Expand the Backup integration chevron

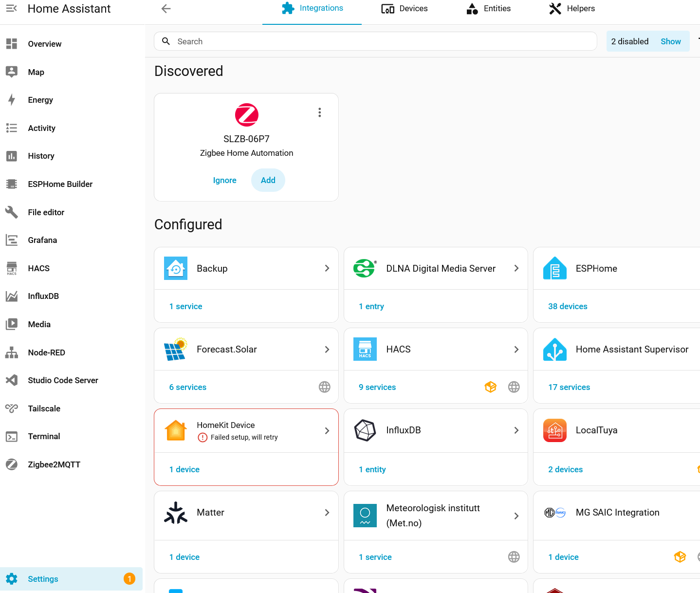coord(327,268)
